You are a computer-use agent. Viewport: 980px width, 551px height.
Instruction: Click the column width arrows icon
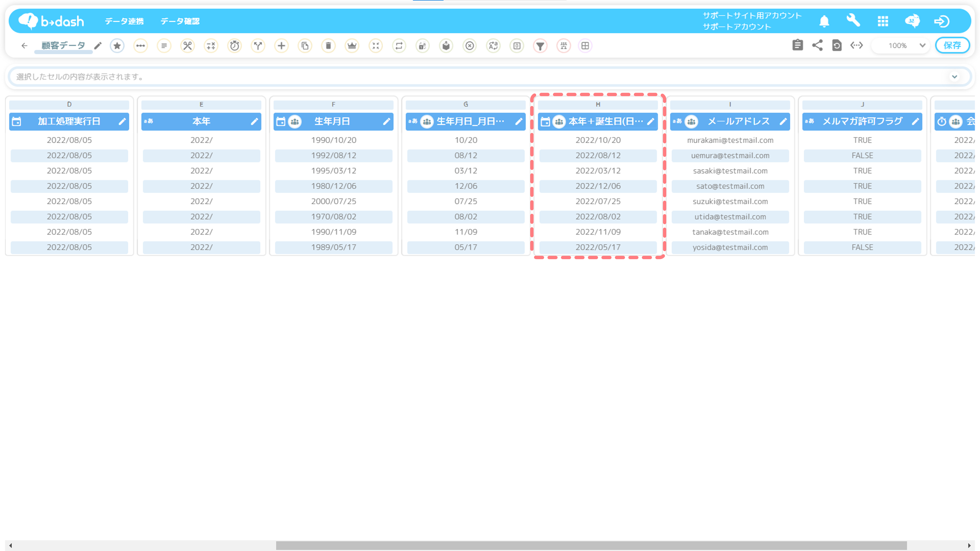pos(857,45)
